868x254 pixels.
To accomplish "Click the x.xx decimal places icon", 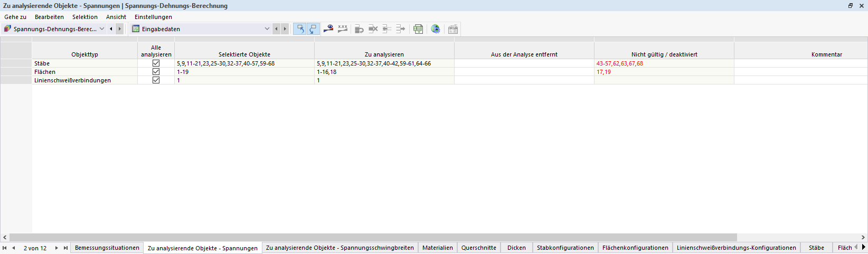I will tap(343, 29).
